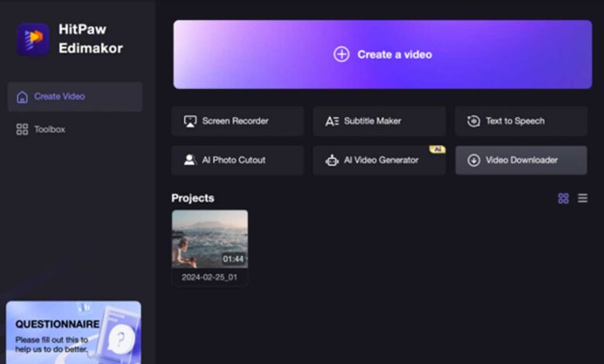
Task: Click the HitPaw Edimakor logo icon
Action: coord(33,39)
